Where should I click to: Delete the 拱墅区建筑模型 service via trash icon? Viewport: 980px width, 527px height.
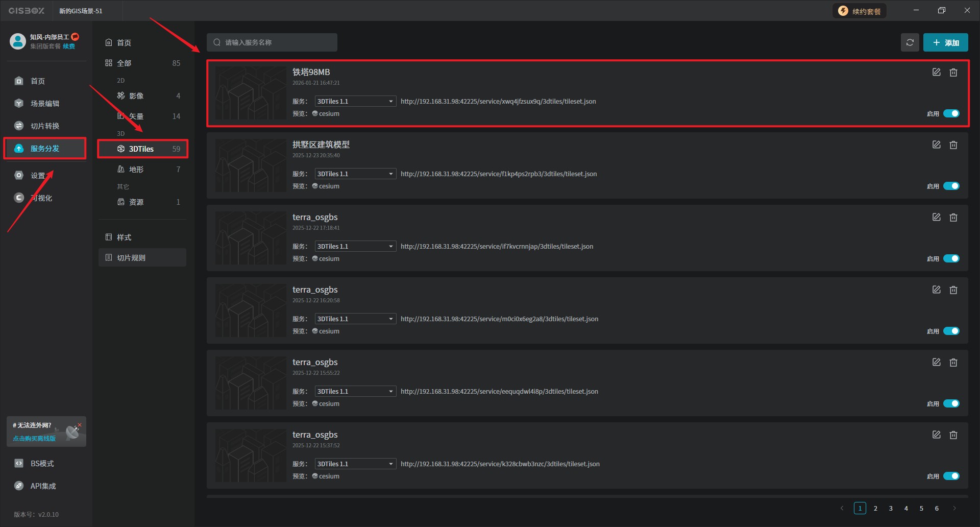pyautogui.click(x=953, y=145)
